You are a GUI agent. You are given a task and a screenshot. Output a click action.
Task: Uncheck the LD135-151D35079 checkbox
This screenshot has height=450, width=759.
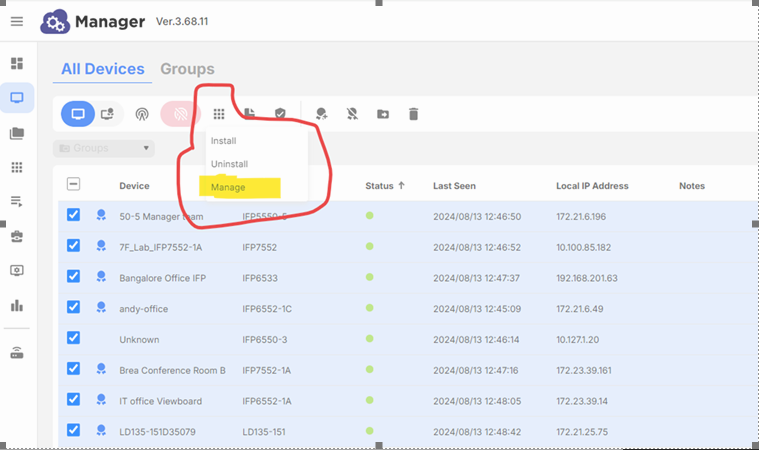[74, 430]
